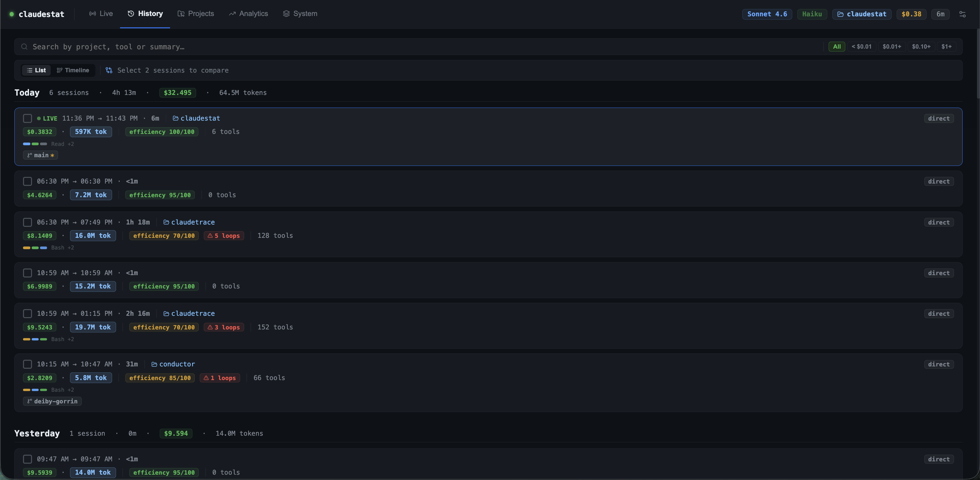Click the deiby-gorrin branch tag
This screenshot has height=480, width=980.
52,401
